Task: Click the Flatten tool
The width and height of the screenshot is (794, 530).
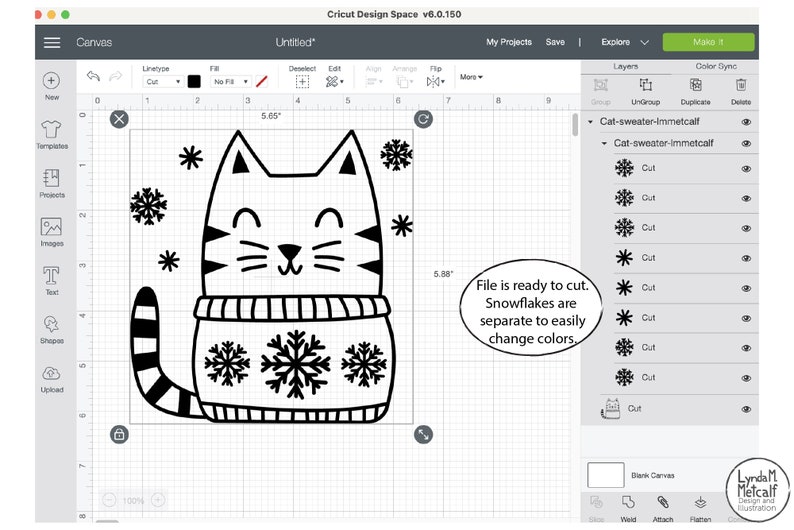Action: click(x=700, y=508)
